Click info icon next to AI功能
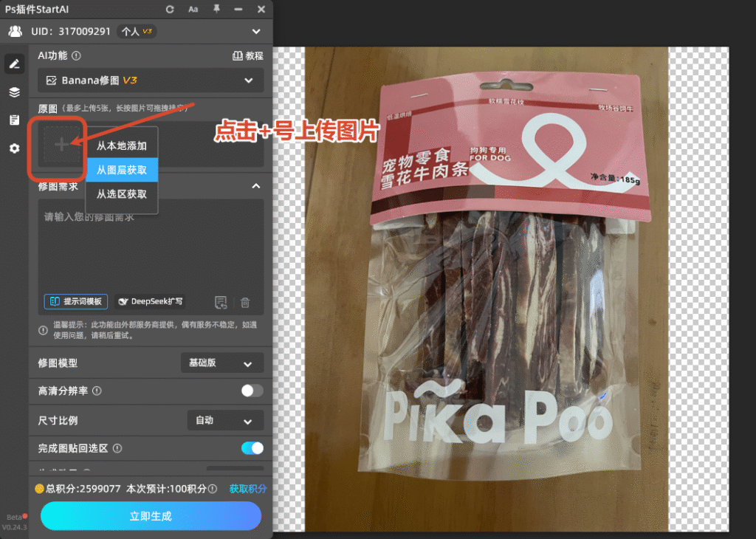This screenshot has height=539, width=756. [x=76, y=55]
